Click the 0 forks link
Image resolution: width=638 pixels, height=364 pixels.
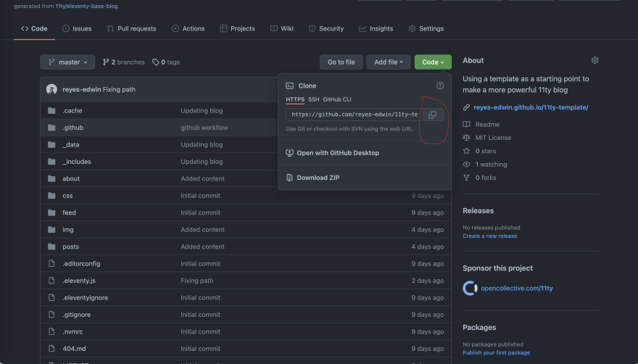click(486, 178)
